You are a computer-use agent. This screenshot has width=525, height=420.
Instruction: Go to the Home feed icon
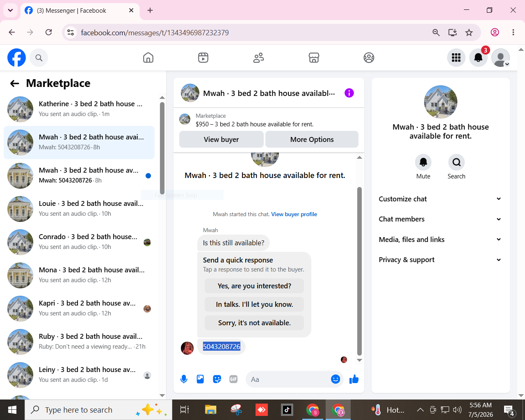tap(148, 58)
